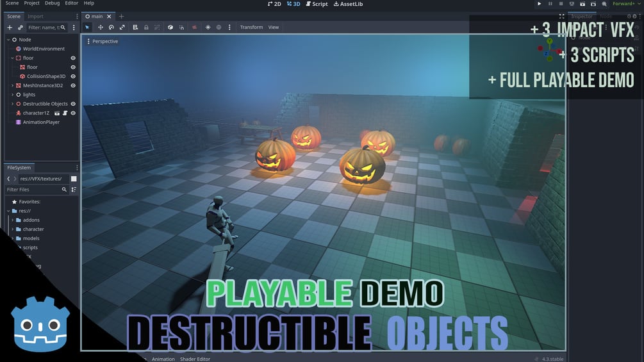Open the Scene menu
Screen dimensions: 644x362
pyautogui.click(x=12, y=3)
